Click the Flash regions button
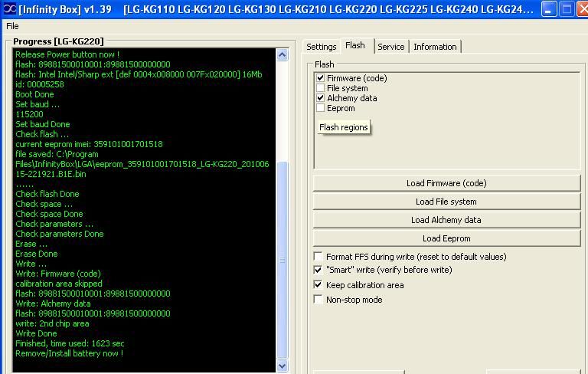Viewport: 588px width, 374px height. 344,127
